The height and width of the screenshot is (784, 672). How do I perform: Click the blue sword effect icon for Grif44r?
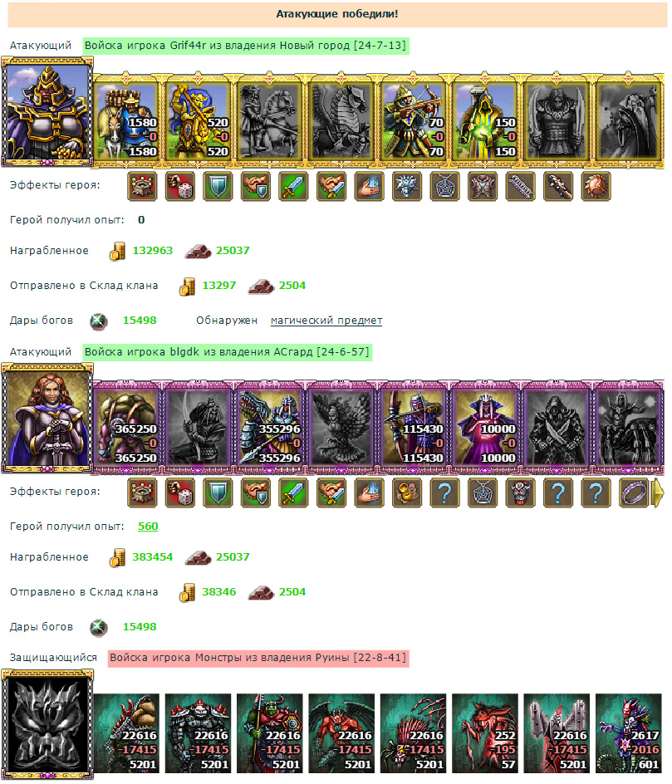[293, 186]
